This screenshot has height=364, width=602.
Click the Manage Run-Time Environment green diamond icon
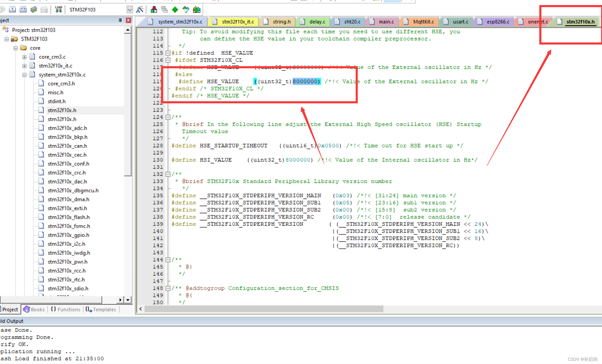point(175,10)
